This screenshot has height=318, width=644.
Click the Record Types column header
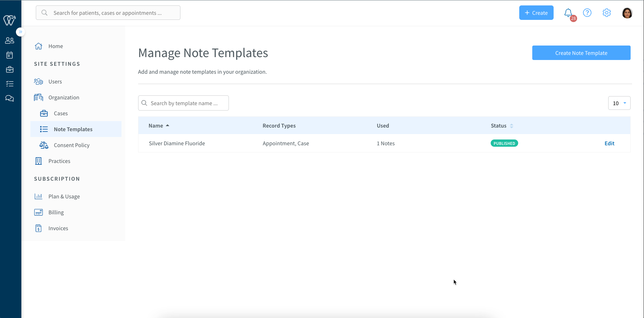[x=279, y=126]
